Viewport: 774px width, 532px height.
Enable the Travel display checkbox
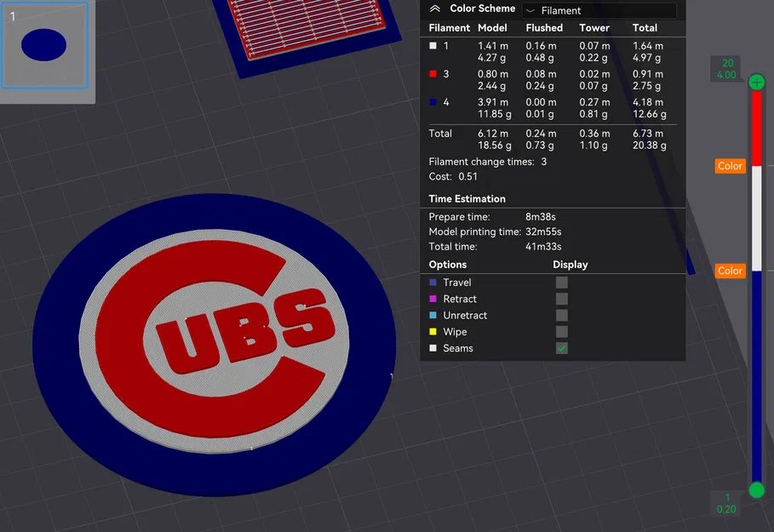click(x=562, y=283)
